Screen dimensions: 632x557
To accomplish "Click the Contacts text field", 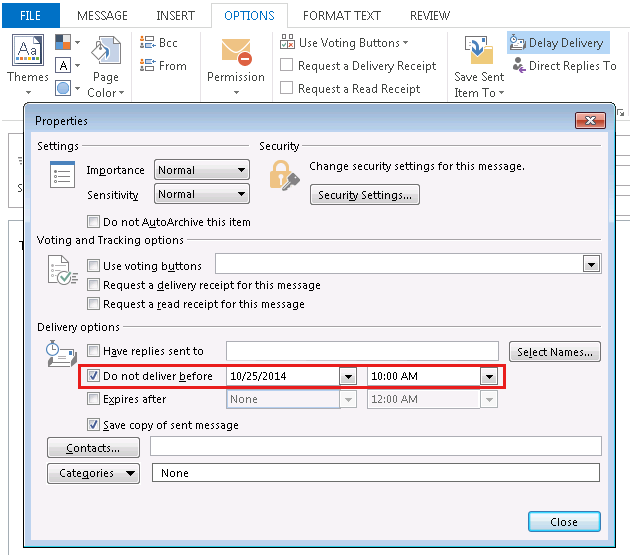I will point(376,446).
